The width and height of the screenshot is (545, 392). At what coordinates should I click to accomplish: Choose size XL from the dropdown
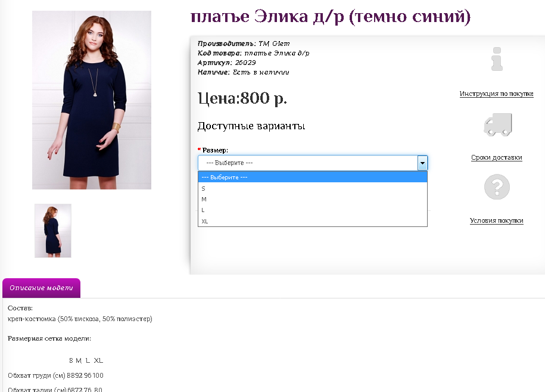[313, 221]
